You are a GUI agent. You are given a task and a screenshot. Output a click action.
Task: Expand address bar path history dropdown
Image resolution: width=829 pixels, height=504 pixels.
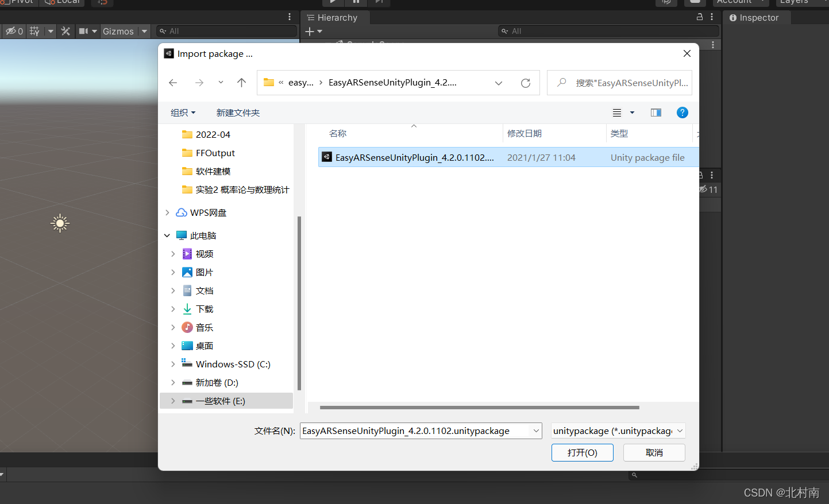pos(498,83)
